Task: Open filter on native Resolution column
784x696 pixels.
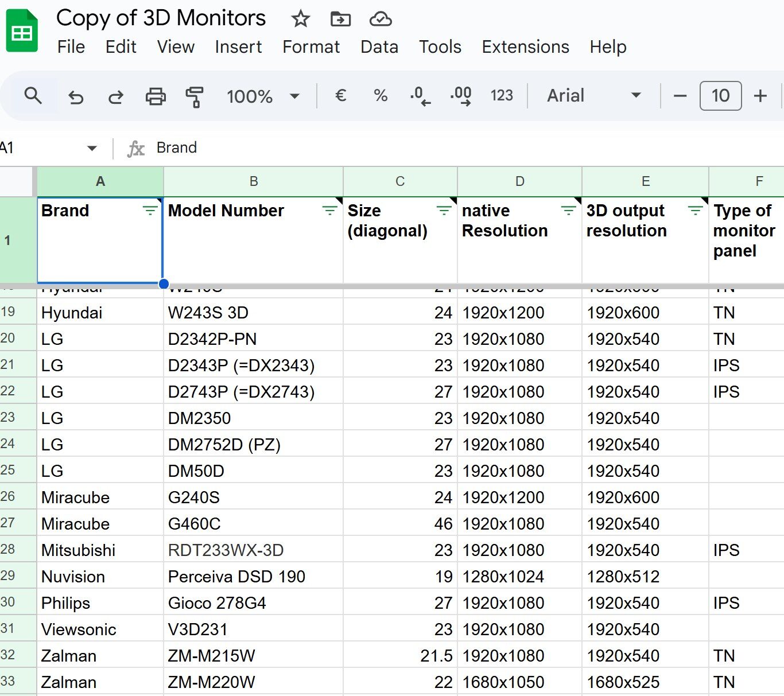Action: [x=569, y=211]
